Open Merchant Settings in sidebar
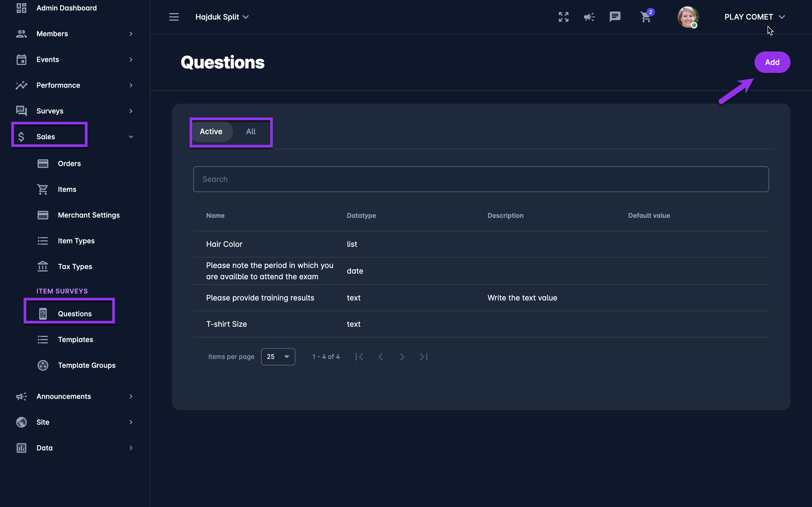 [89, 215]
